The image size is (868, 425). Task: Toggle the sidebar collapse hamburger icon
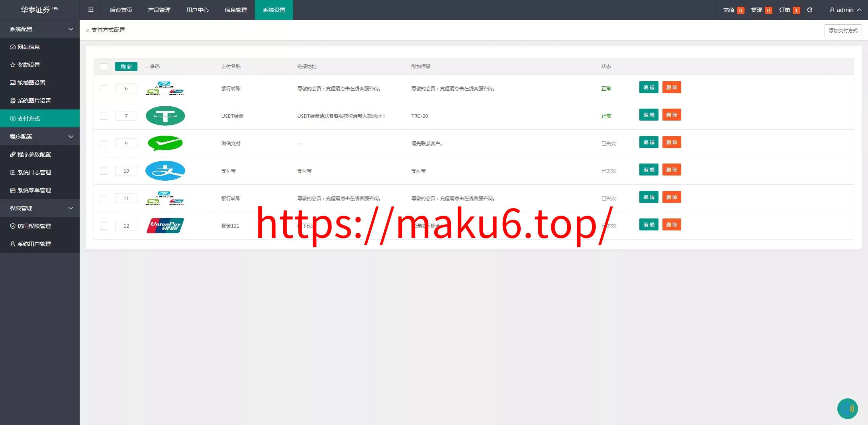(91, 10)
